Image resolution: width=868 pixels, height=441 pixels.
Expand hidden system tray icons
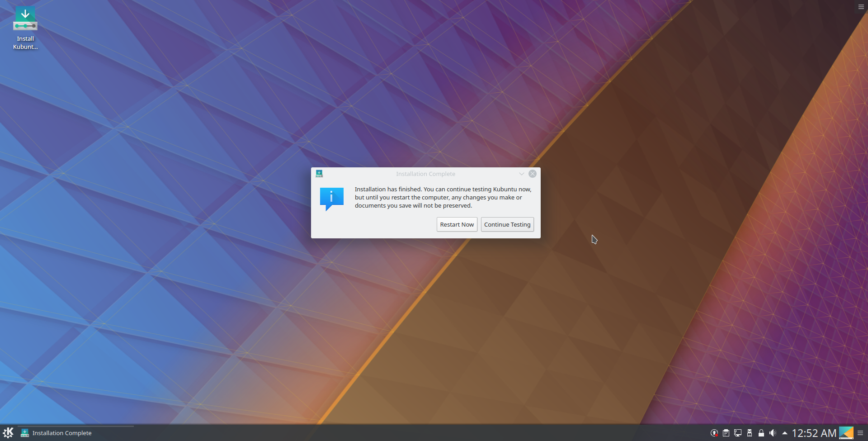tap(784, 433)
